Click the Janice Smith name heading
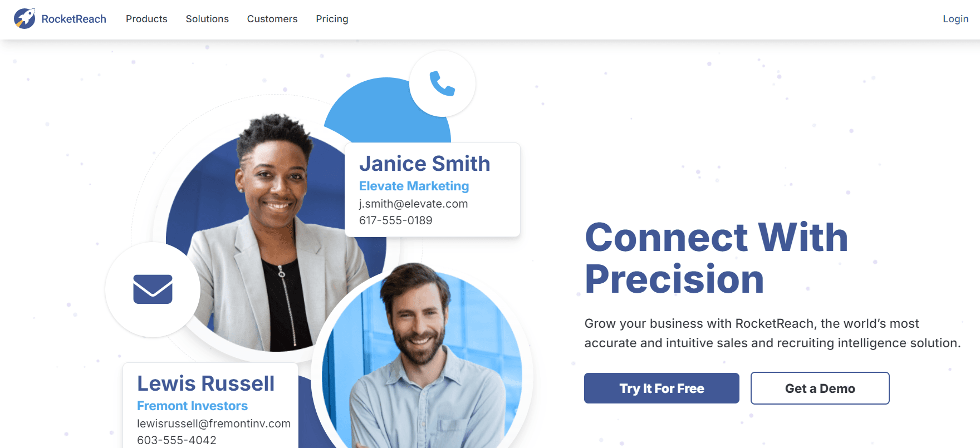The image size is (980, 448). [425, 164]
